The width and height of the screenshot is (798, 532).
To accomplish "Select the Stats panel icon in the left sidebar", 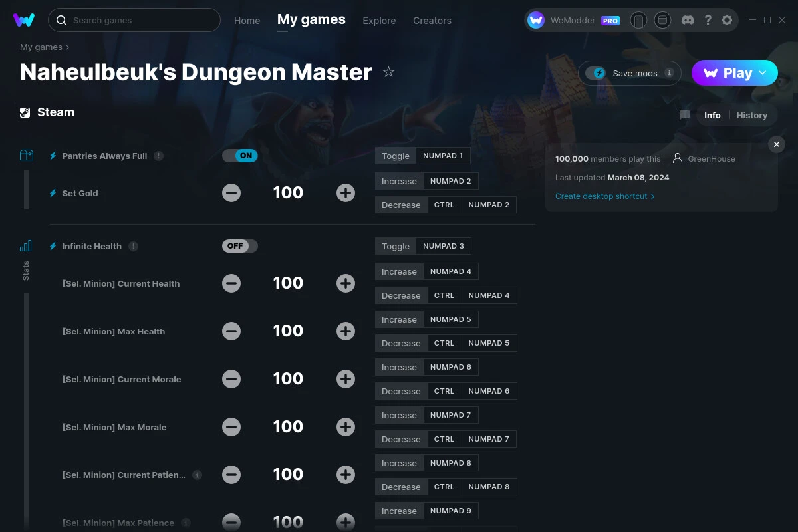I will [25, 245].
